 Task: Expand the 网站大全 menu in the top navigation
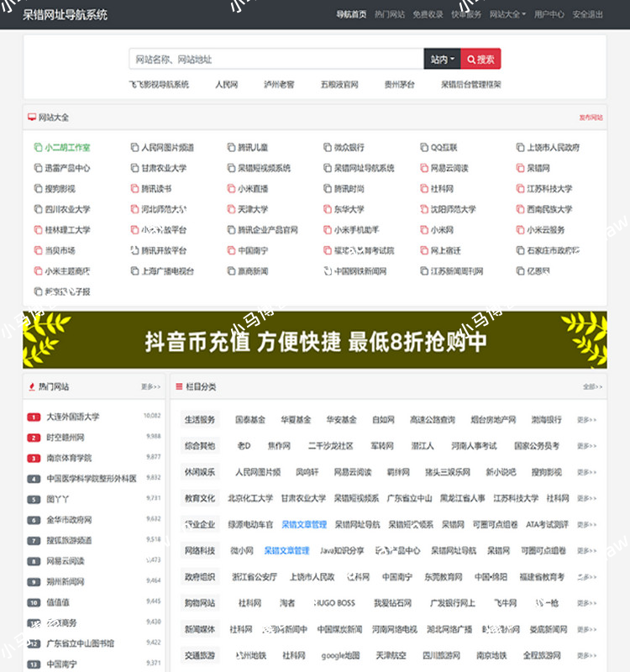pos(507,14)
